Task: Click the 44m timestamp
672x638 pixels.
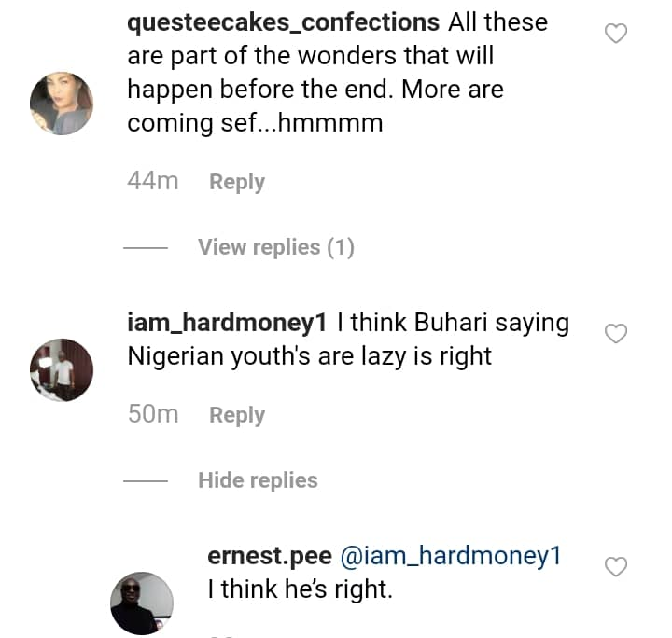Action: pyautogui.click(x=152, y=182)
